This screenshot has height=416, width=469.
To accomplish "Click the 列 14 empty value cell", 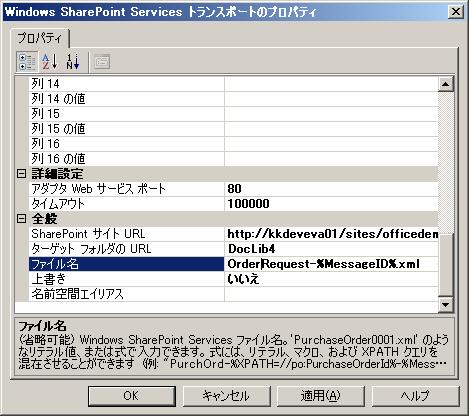I will [x=331, y=84].
